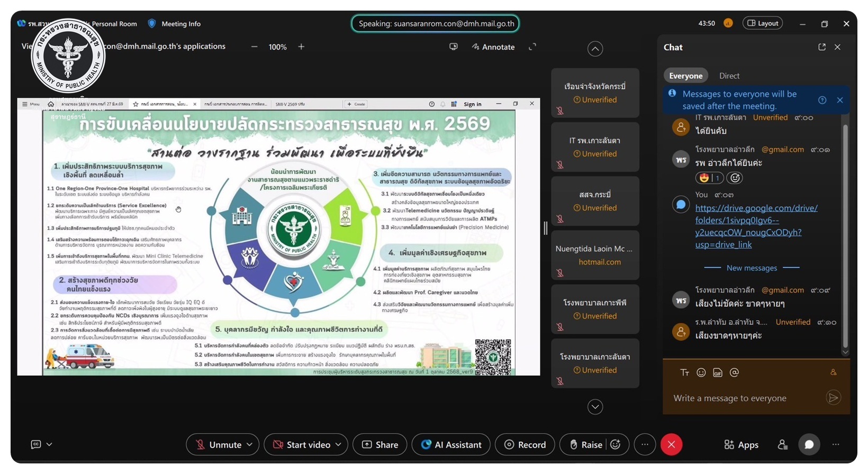Click the Record button

coord(525,444)
